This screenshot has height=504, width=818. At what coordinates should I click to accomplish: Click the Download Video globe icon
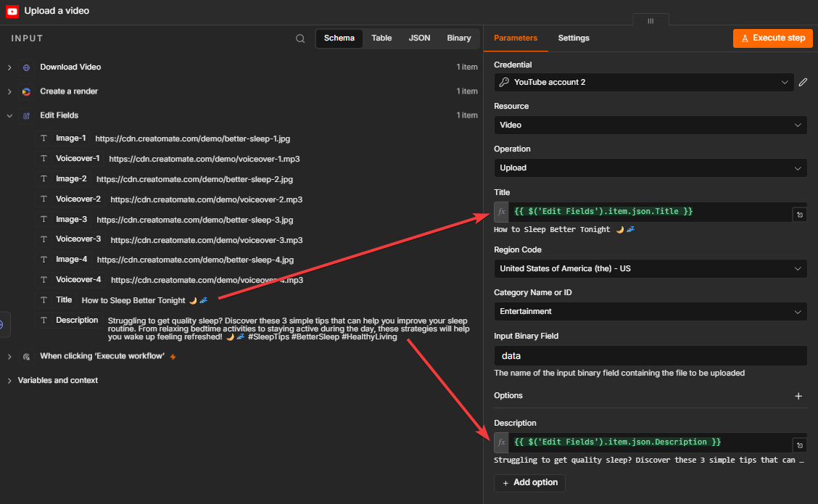26,67
